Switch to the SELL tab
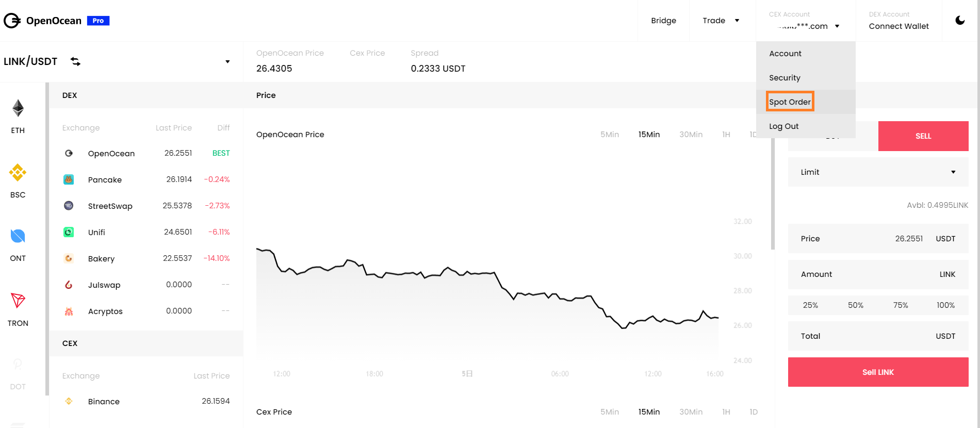The width and height of the screenshot is (980, 428). point(923,136)
